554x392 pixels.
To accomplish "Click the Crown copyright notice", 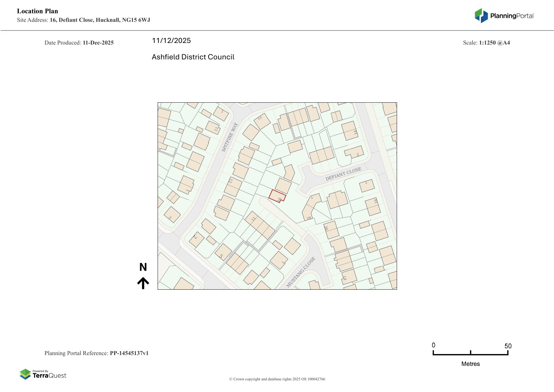I will [277, 379].
